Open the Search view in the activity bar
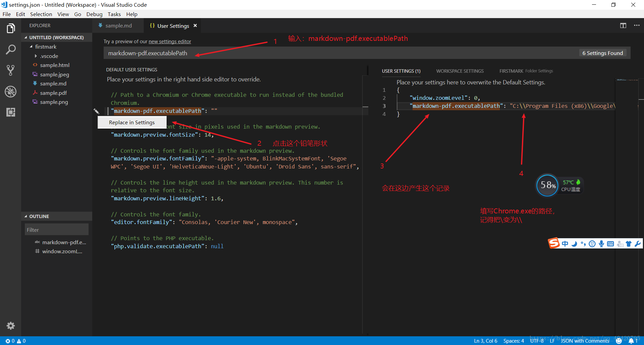Screen dimensions: 644x345 tap(11, 49)
